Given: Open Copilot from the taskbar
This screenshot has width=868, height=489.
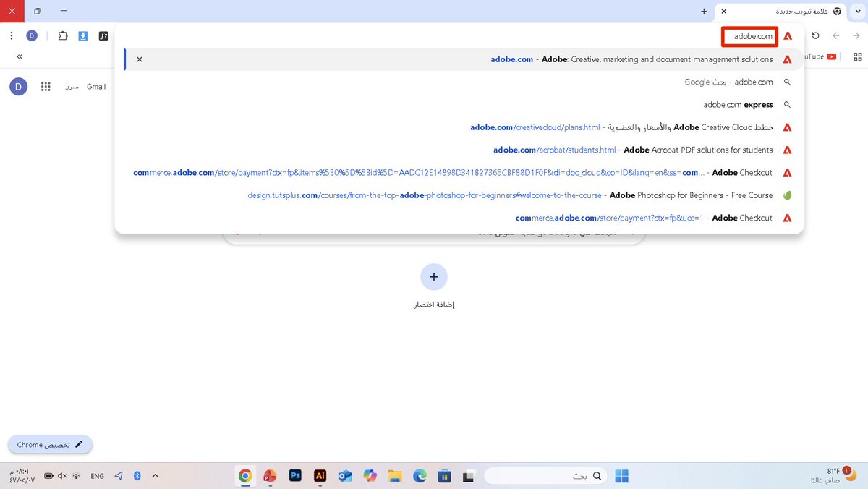Looking at the screenshot, I should [x=370, y=475].
